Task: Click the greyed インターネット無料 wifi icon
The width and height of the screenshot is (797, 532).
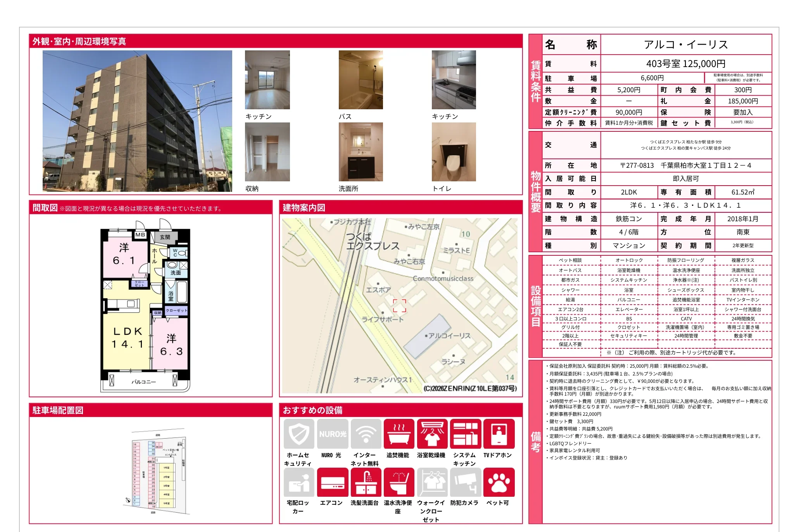Action: click(366, 434)
